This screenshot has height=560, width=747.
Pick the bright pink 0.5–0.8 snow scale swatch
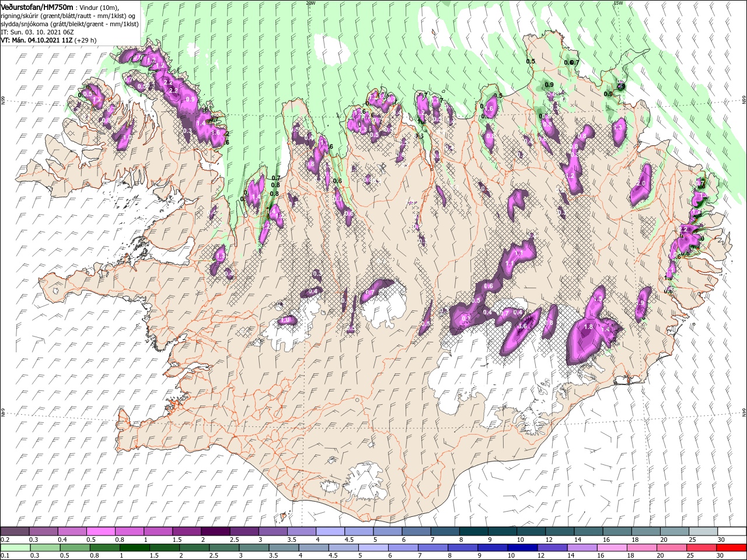100,531
